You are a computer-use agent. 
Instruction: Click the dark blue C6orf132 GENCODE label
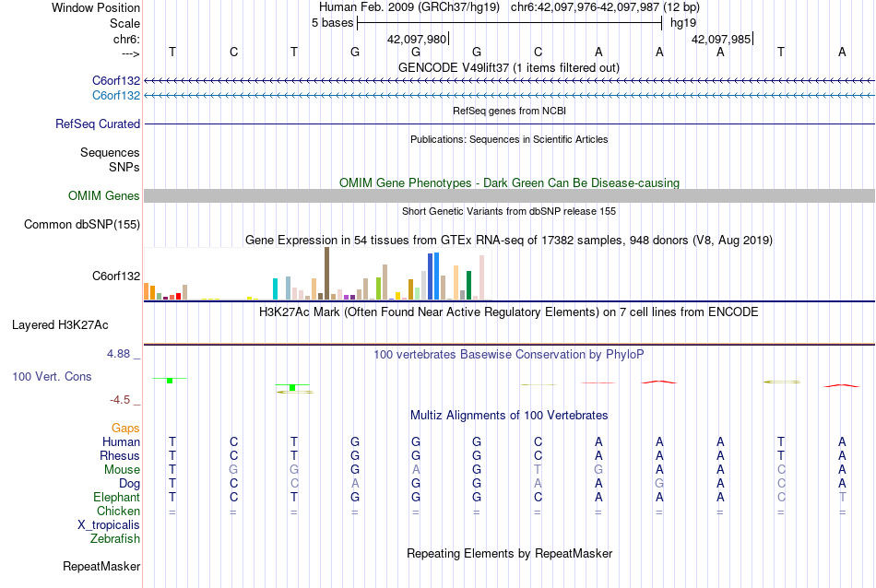click(x=115, y=80)
